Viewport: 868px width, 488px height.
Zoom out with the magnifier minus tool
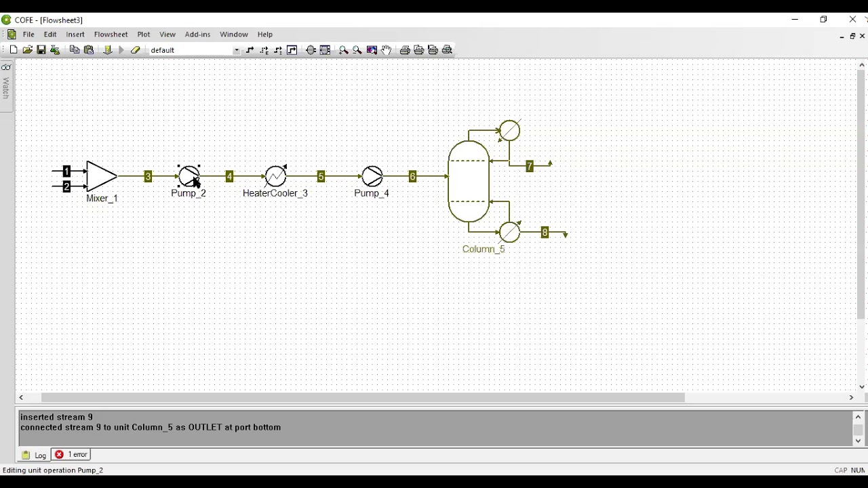[357, 50]
